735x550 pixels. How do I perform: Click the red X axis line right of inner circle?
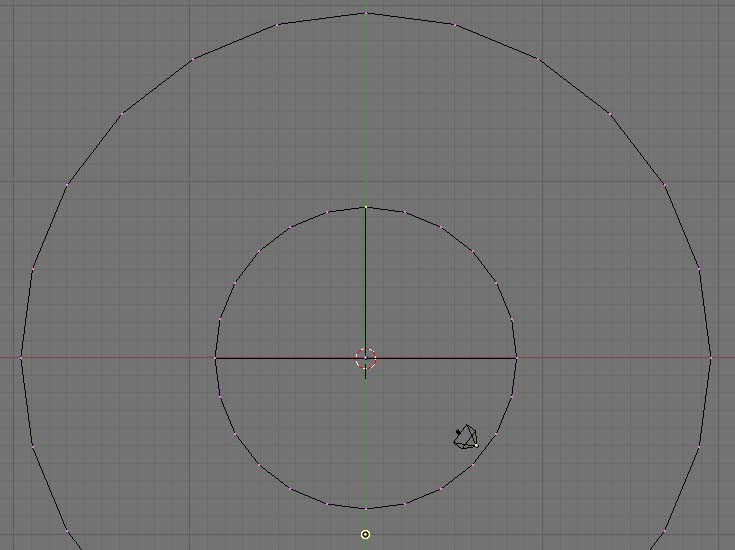point(612,357)
